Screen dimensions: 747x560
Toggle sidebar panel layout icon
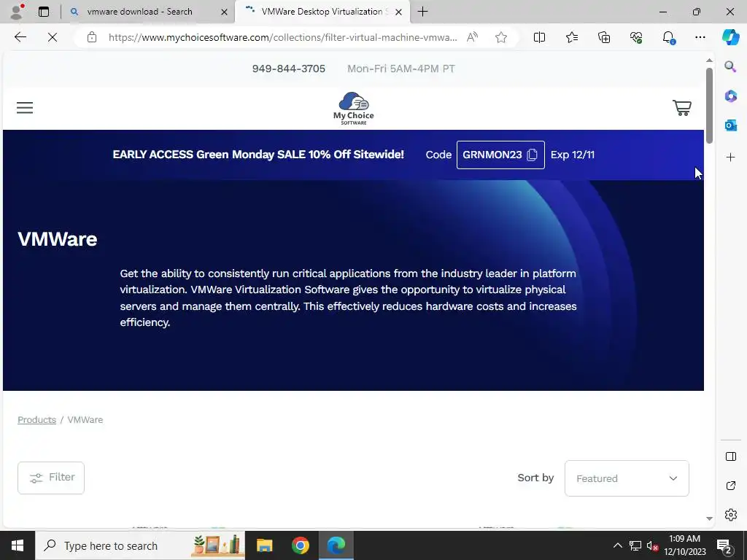click(x=731, y=456)
